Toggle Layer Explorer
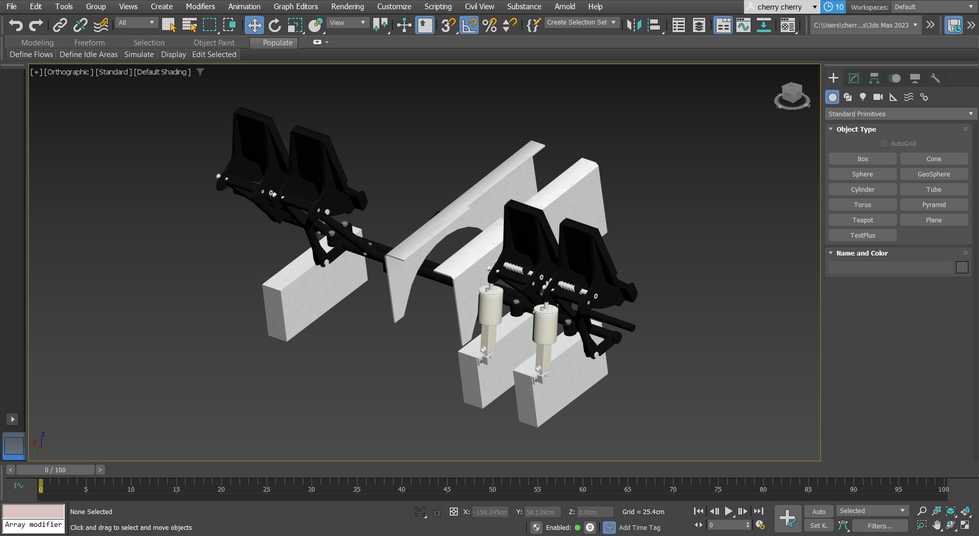This screenshot has width=979, height=536. pyautogui.click(x=699, y=25)
